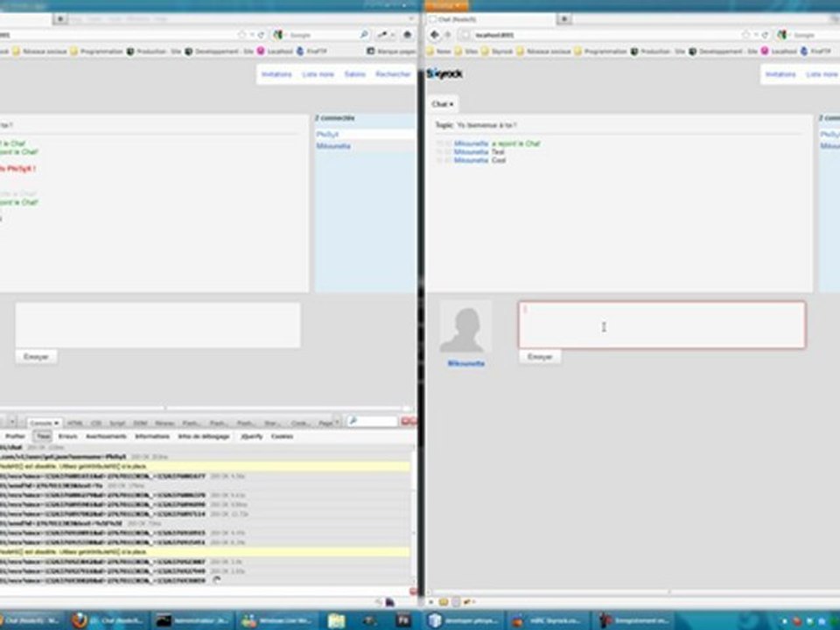This screenshot has width=840, height=630.
Task: Expand the Firebug panel overflow arrow
Action: click(x=337, y=423)
